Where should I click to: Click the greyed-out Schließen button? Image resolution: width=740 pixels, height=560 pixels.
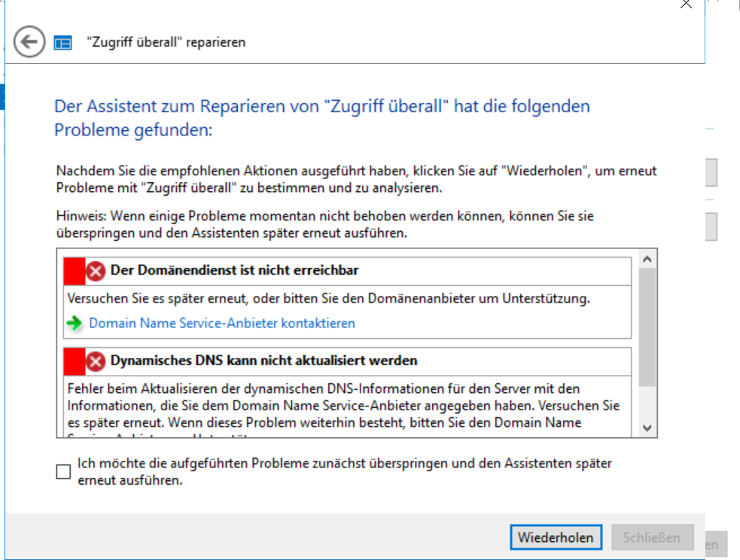pos(652,537)
